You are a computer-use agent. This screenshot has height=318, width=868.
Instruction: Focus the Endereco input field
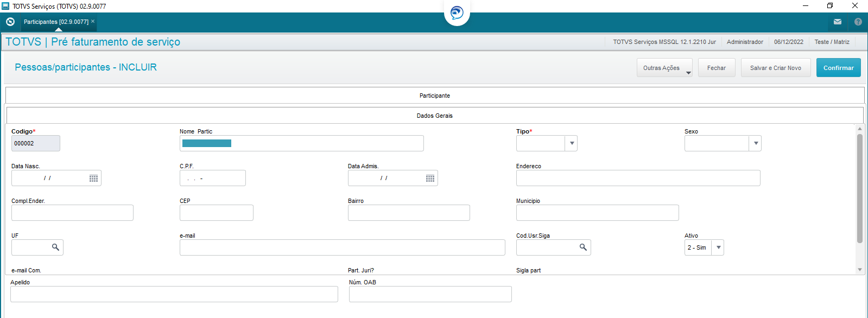(x=638, y=178)
